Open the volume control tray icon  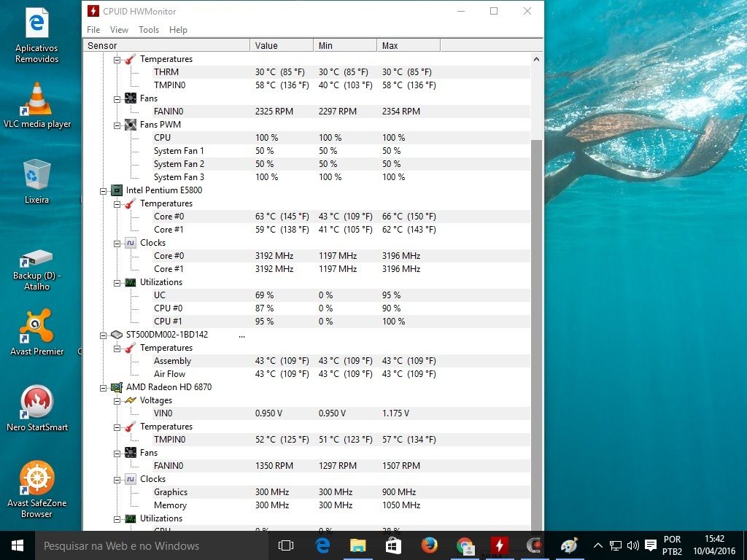point(633,545)
